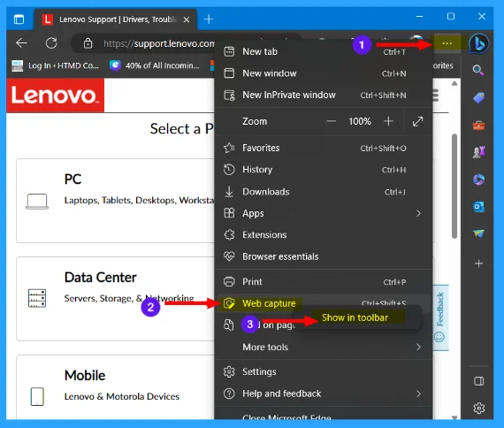This screenshot has width=504, height=428.
Task: Expand the Apps submenu
Action: coord(323,213)
